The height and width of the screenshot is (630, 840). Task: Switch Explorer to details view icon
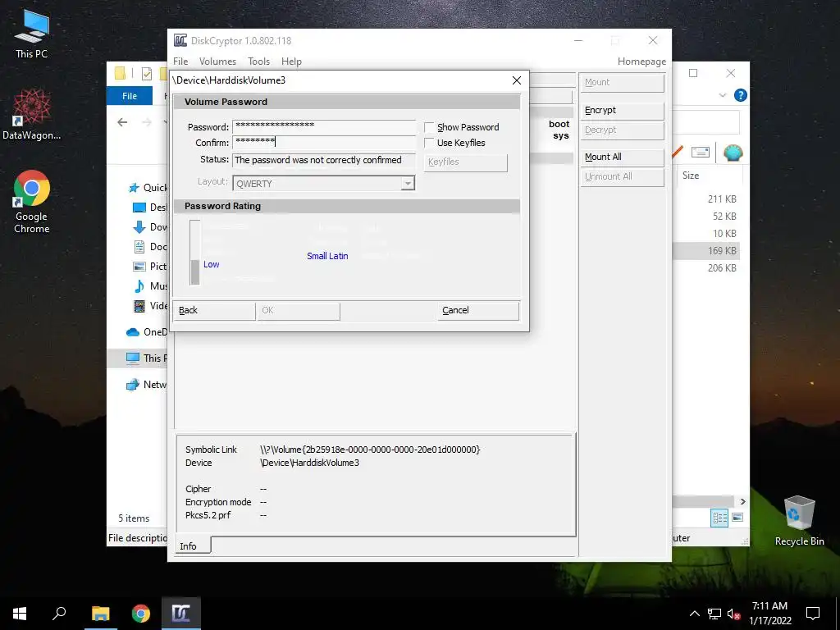tap(719, 518)
